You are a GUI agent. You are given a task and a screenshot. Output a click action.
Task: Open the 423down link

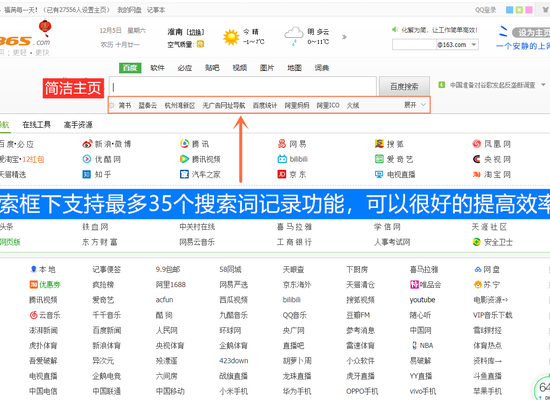pyautogui.click(x=234, y=360)
